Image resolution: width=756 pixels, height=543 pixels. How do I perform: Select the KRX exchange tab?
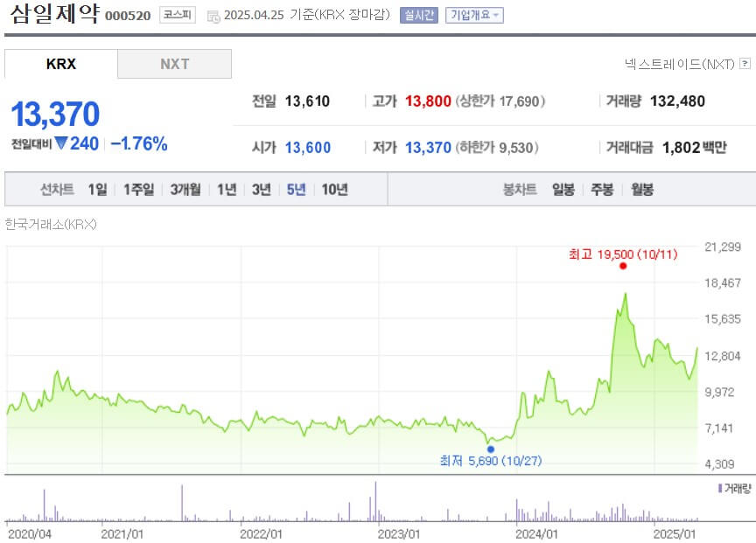click(x=61, y=64)
